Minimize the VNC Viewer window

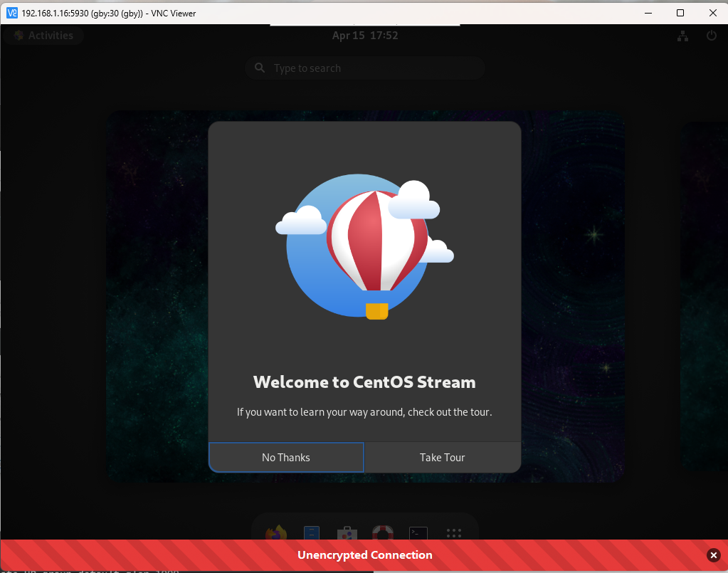648,12
